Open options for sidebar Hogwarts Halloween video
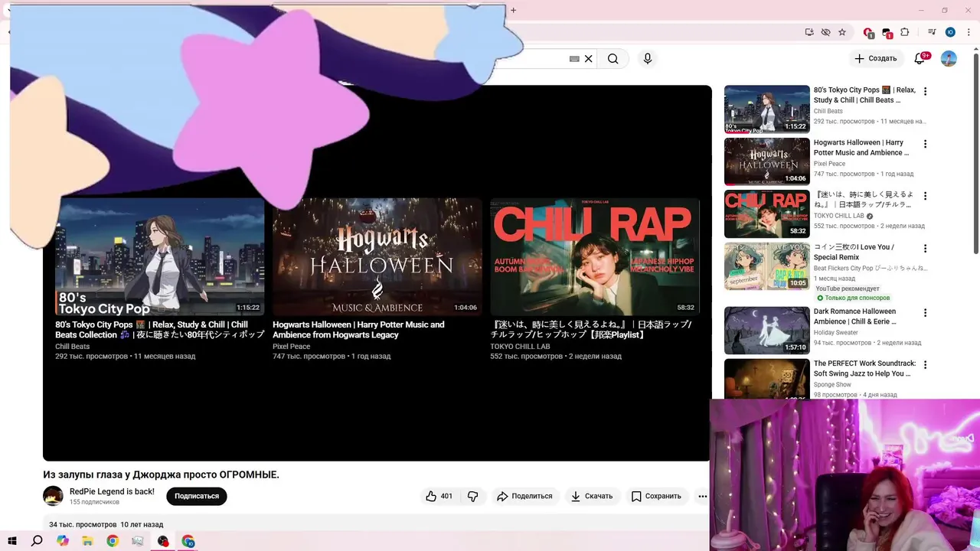Image resolution: width=980 pixels, height=551 pixels. [x=925, y=144]
